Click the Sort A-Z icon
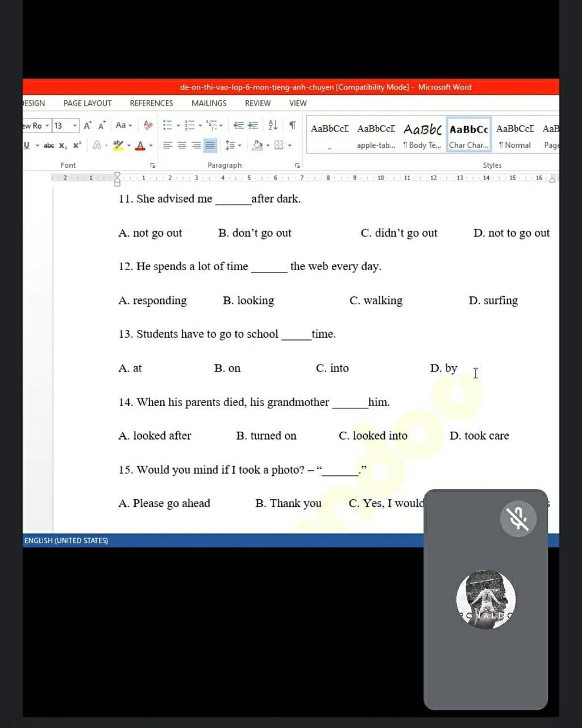The image size is (582, 728). (273, 125)
